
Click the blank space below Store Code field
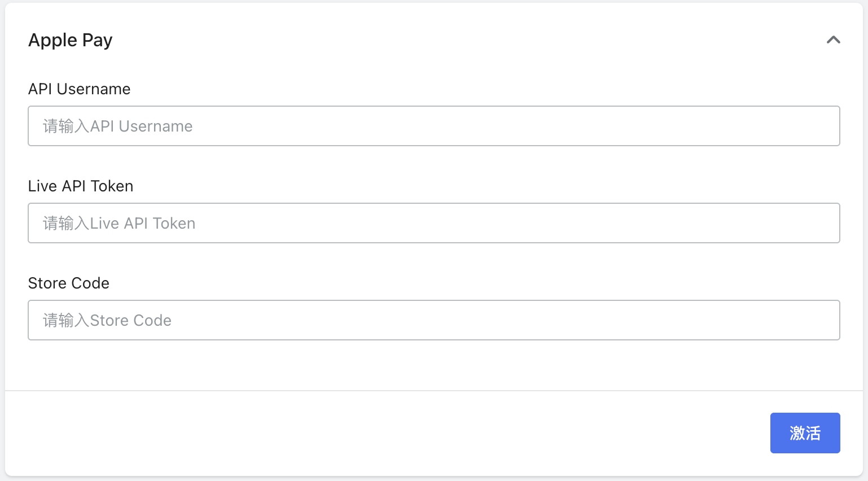(433, 364)
